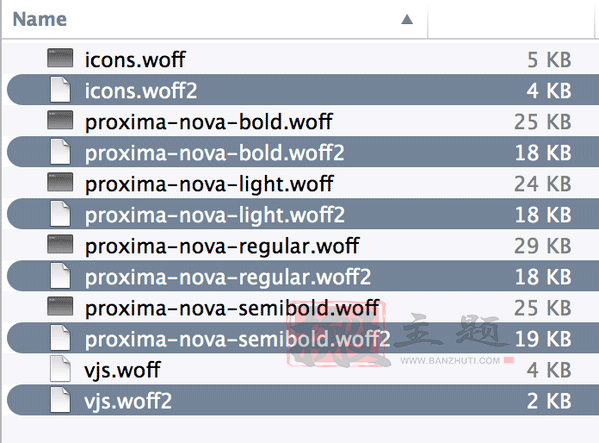
Task: Click the vjs.woff document icon
Action: [60, 369]
